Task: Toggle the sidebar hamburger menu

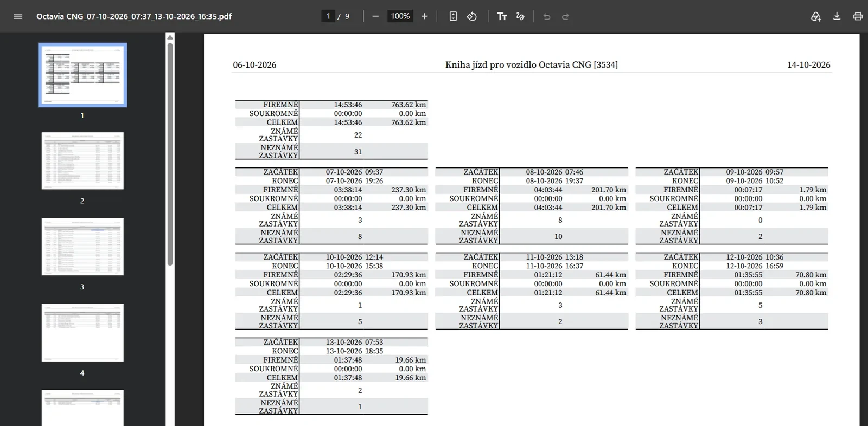Action: [x=18, y=16]
